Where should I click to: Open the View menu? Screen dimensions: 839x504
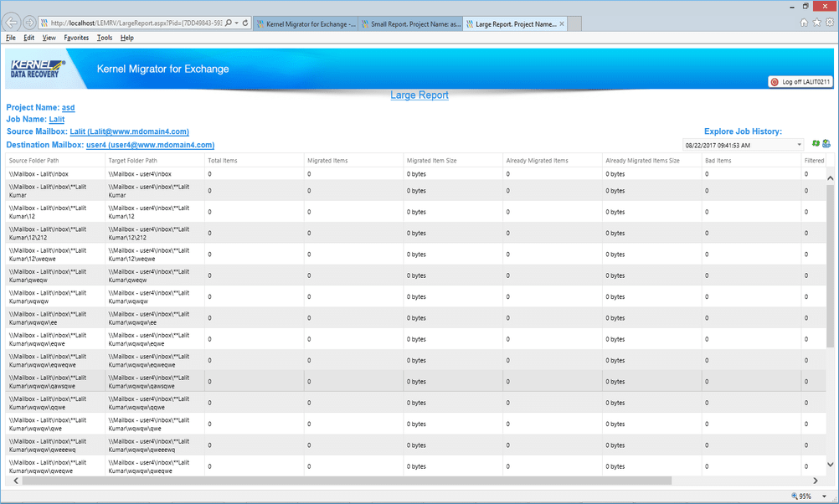click(49, 38)
